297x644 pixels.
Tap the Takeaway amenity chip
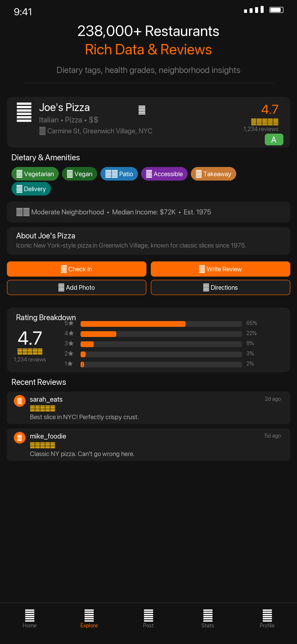pos(213,174)
